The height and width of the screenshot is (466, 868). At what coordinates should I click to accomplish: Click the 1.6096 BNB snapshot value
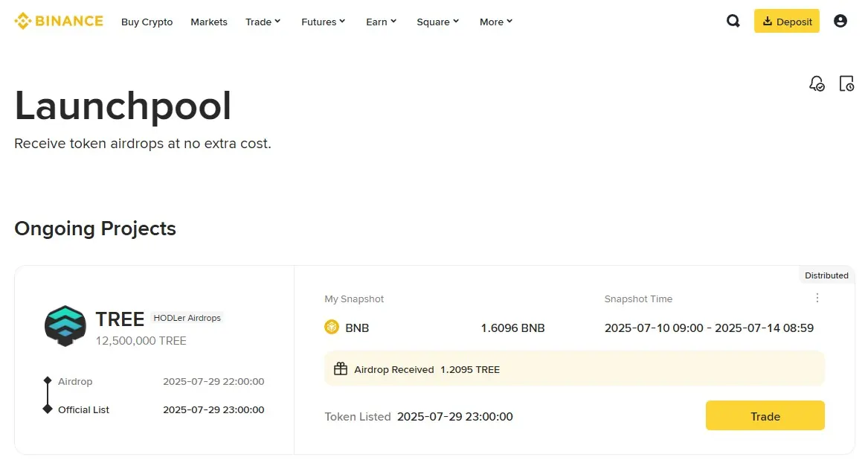coord(512,328)
